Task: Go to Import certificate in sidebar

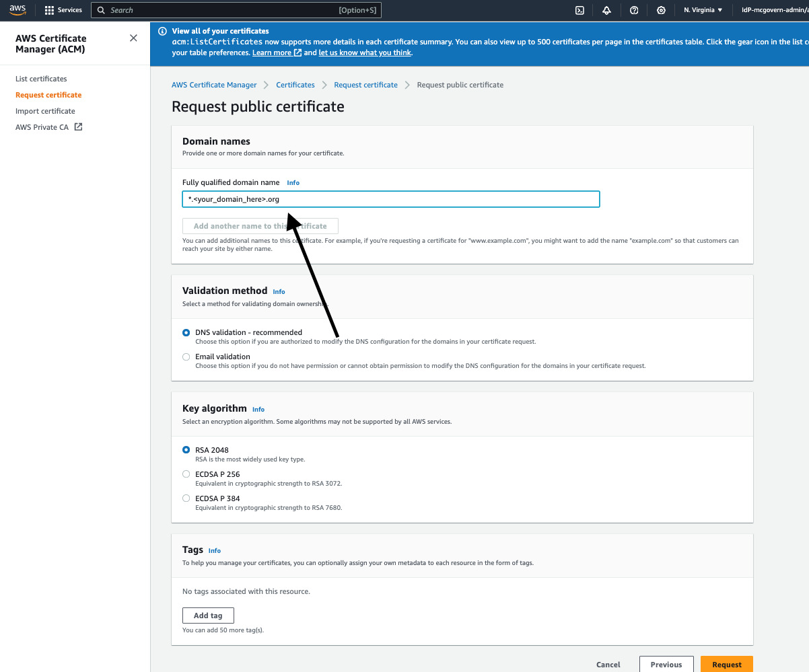Action: tap(45, 111)
